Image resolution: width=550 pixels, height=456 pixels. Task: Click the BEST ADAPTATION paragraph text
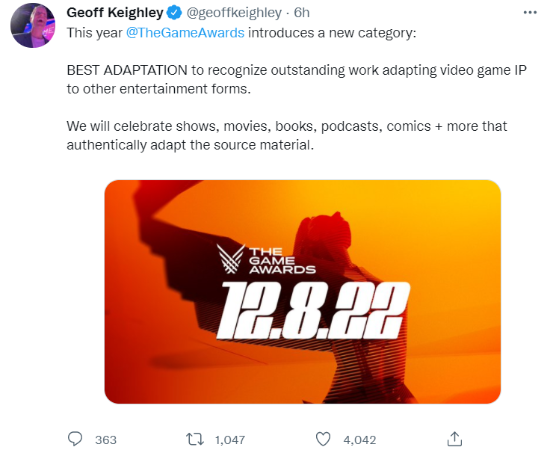click(x=297, y=79)
